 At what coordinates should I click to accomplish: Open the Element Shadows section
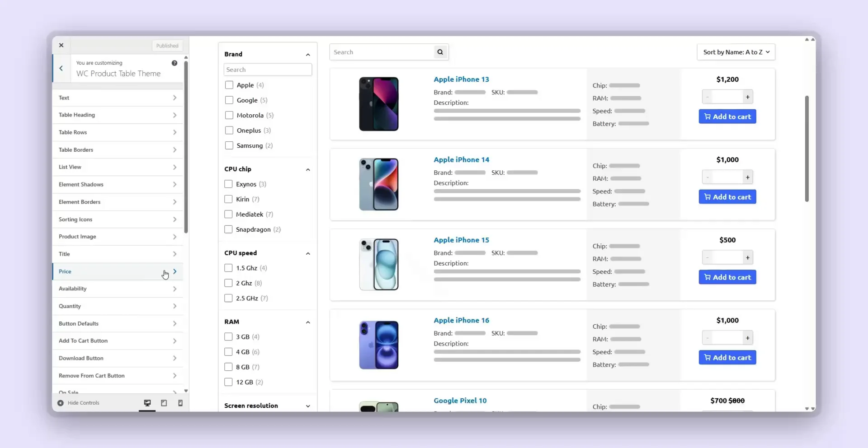click(x=118, y=184)
